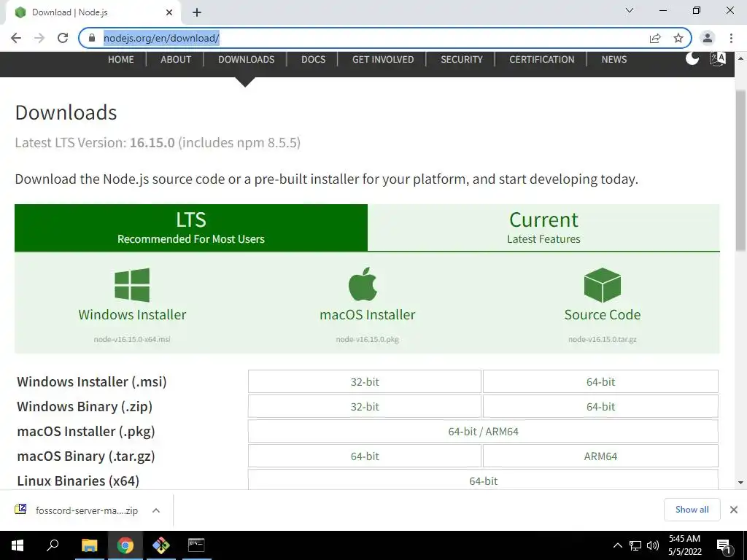The width and height of the screenshot is (747, 560).
Task: Open SECURITY nav item
Action: pos(462,60)
